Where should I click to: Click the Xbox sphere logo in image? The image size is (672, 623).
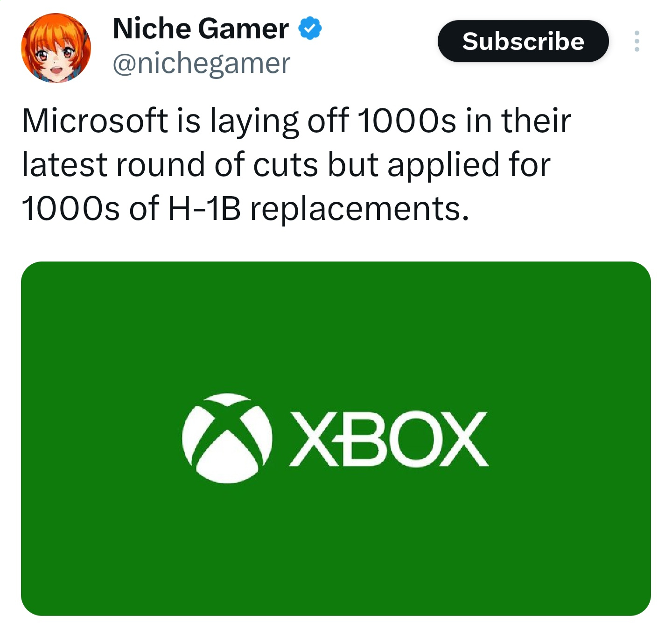tap(227, 439)
